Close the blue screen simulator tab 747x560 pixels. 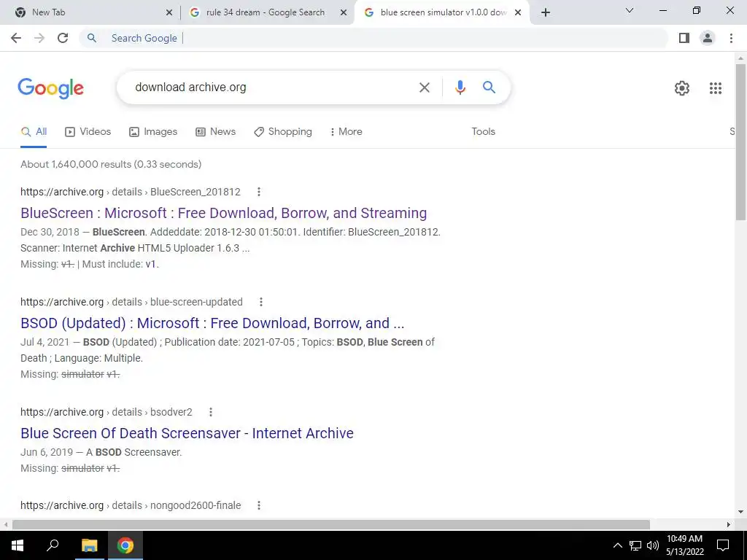click(518, 13)
